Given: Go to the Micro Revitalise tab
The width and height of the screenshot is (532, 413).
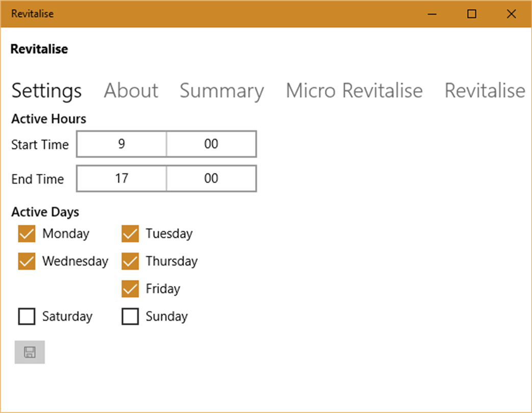Looking at the screenshot, I should point(354,91).
